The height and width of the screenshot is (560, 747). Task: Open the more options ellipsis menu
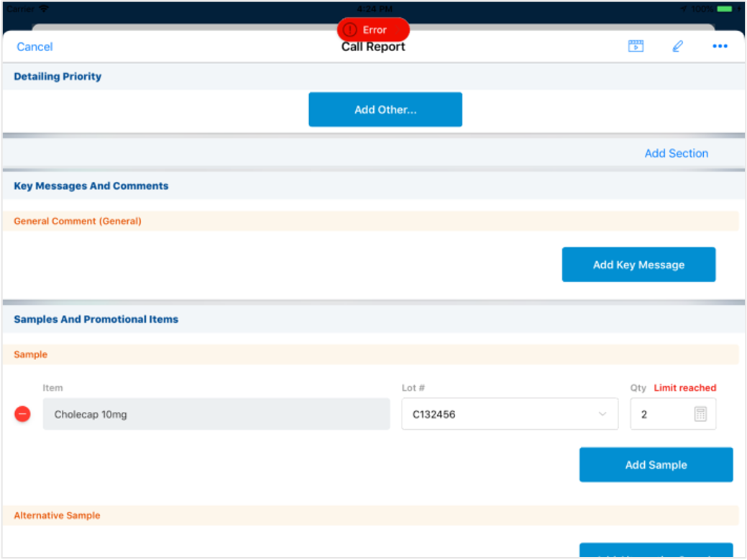tap(720, 47)
